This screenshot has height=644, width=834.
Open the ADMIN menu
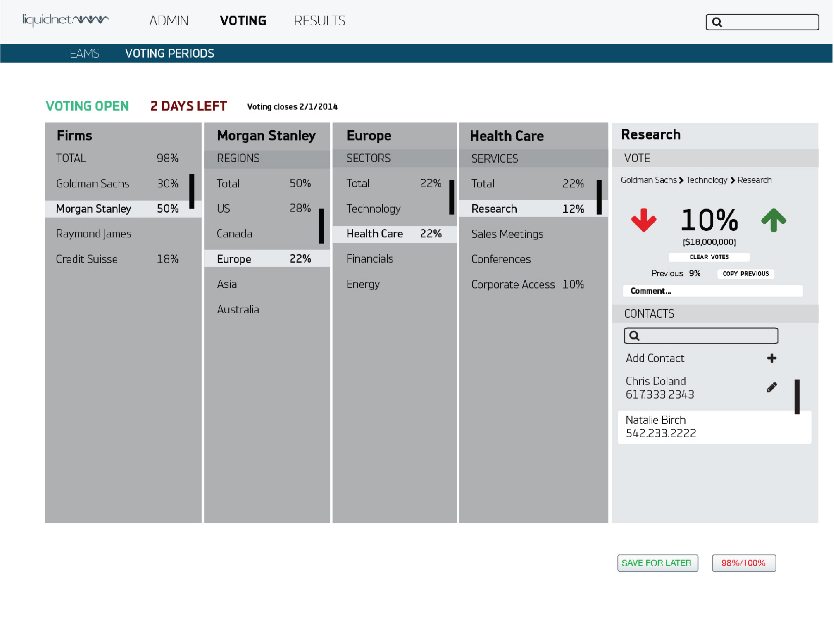pyautogui.click(x=169, y=21)
